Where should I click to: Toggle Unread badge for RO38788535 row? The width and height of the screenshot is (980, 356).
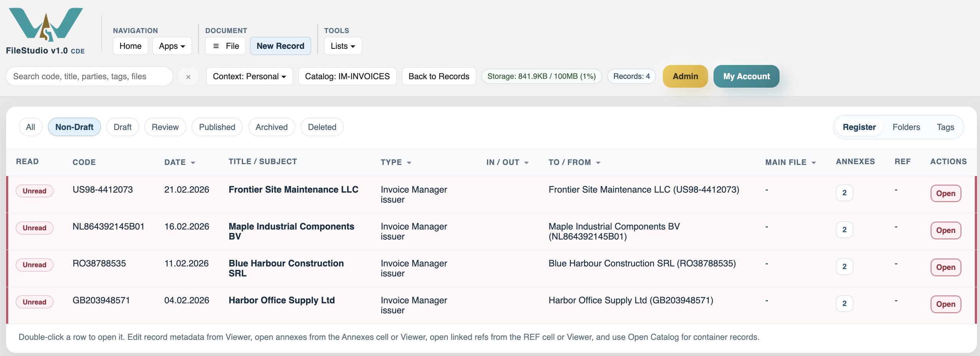coord(35,265)
